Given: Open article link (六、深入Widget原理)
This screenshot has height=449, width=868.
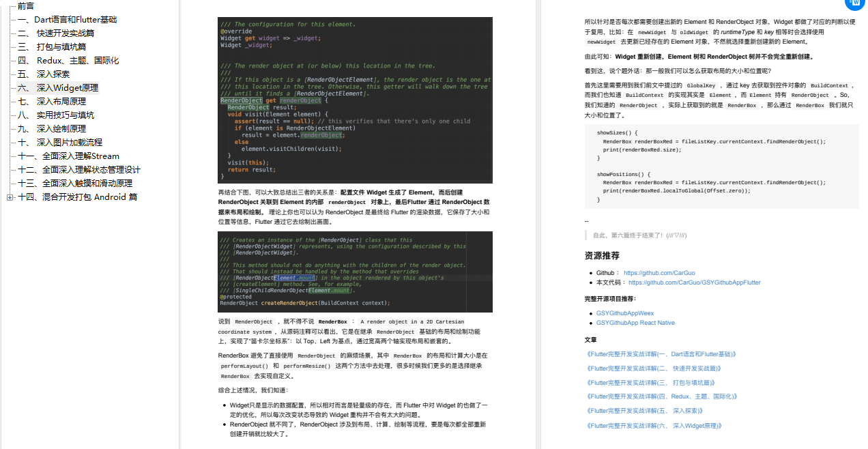Looking at the screenshot, I should click(653, 426).
